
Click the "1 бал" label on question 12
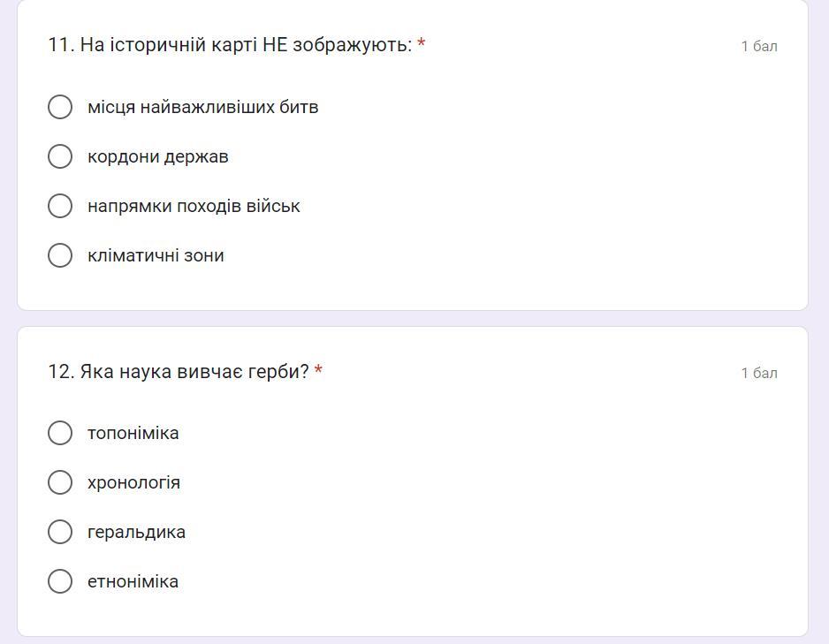(x=759, y=374)
